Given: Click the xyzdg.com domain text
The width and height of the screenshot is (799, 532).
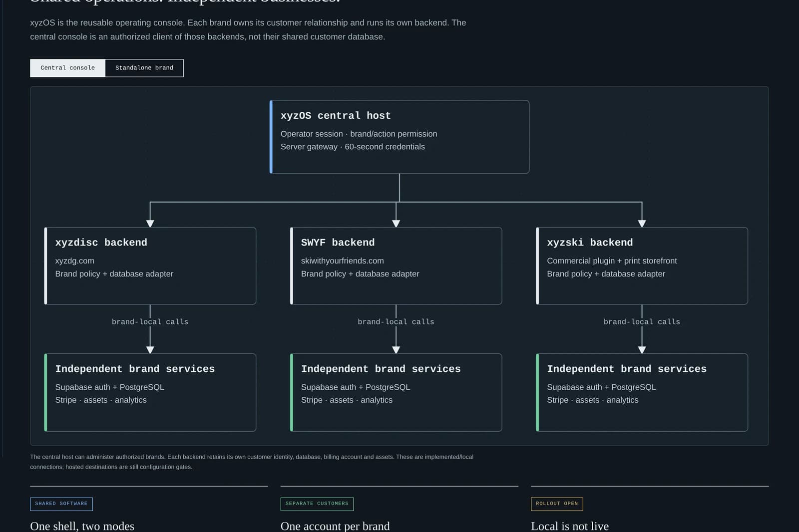Looking at the screenshot, I should click(x=75, y=261).
